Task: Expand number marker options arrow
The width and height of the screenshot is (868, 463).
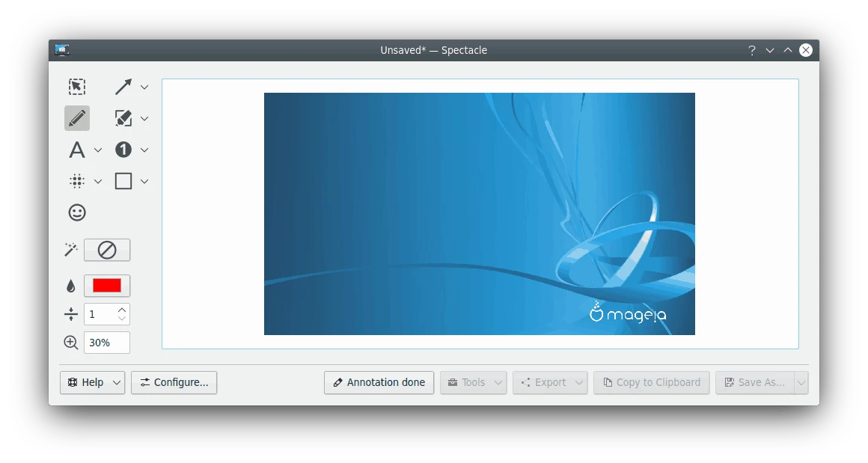Action: point(144,150)
